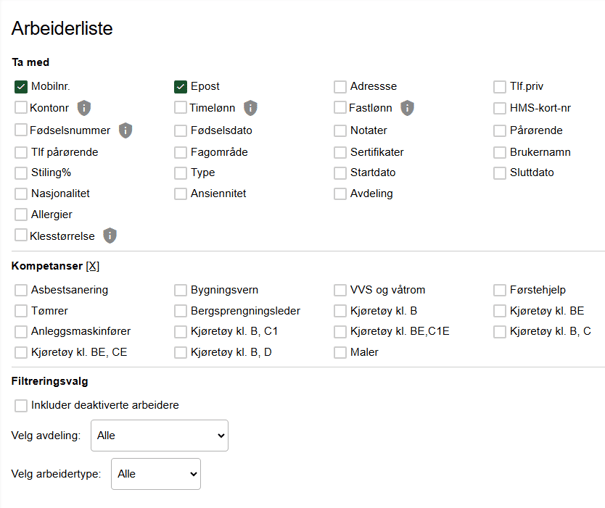Click the info icon beside Timelønn

point(250,108)
